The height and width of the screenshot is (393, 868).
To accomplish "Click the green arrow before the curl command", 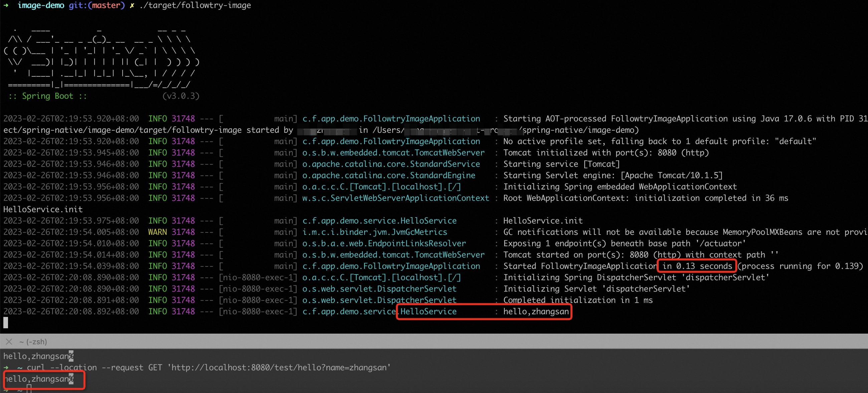I will [x=6, y=367].
